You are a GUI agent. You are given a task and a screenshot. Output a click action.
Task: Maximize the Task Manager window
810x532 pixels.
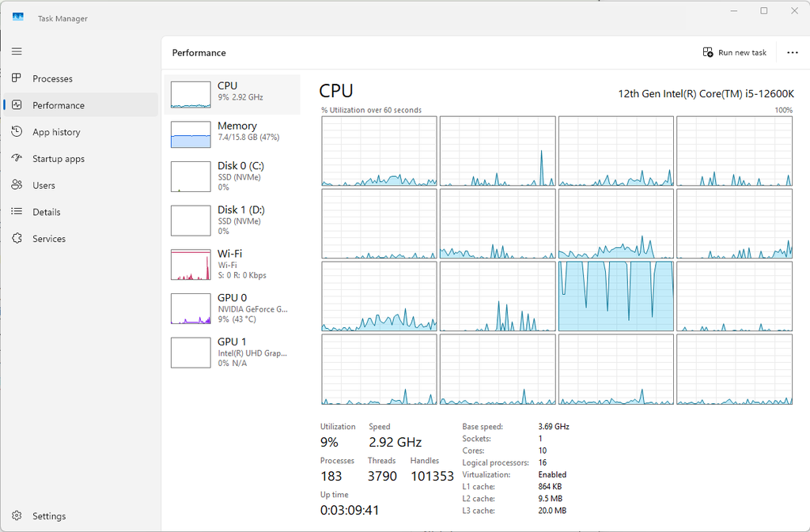[x=764, y=11]
